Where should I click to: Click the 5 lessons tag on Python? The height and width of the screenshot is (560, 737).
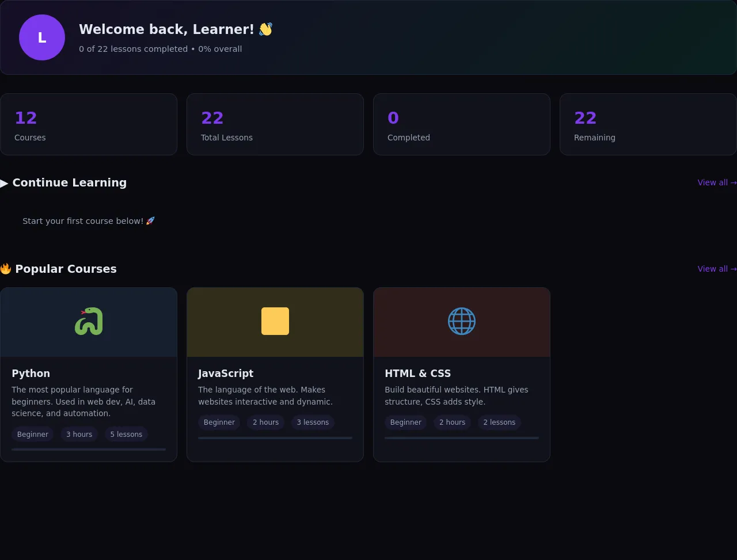pyautogui.click(x=126, y=435)
